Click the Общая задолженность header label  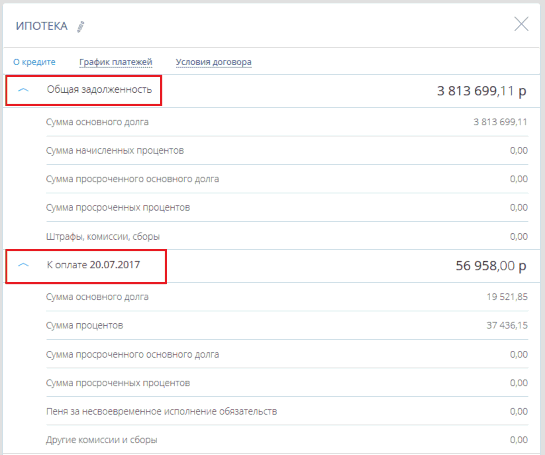(x=99, y=90)
